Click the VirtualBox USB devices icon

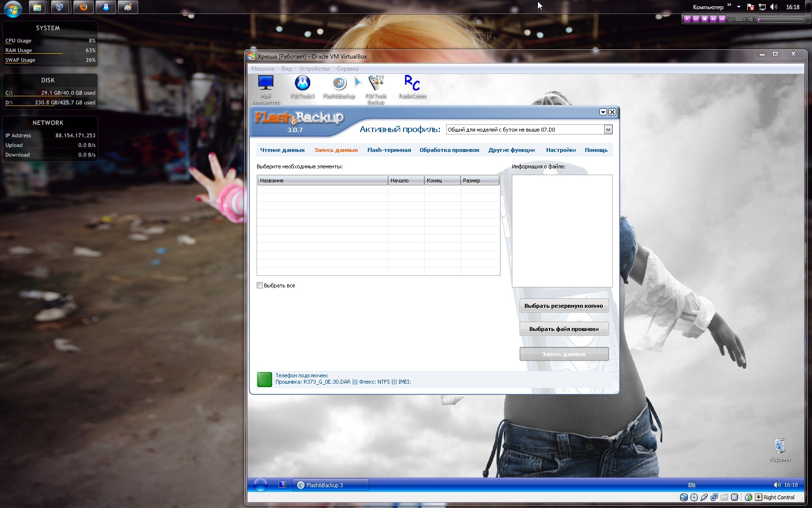[x=704, y=497]
